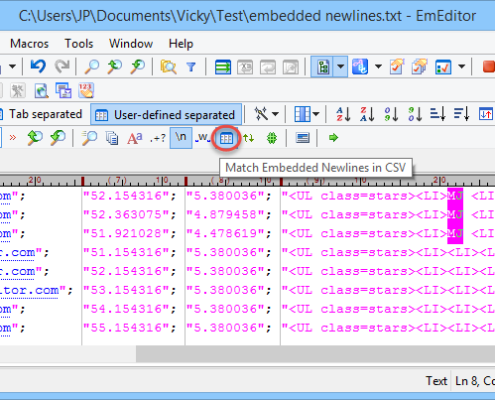This screenshot has height=400, width=495.
Task: Click the Undo arrow icon
Action: [x=38, y=67]
